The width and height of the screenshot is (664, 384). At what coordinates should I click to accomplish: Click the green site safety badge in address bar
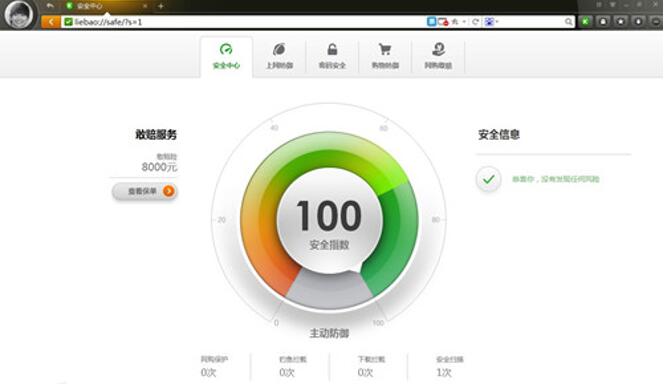coord(68,22)
